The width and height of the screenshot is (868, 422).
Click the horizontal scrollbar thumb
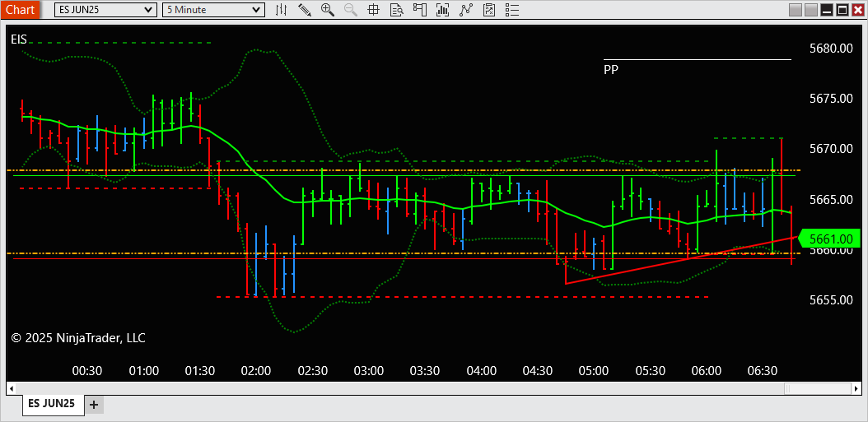pyautogui.click(x=818, y=389)
